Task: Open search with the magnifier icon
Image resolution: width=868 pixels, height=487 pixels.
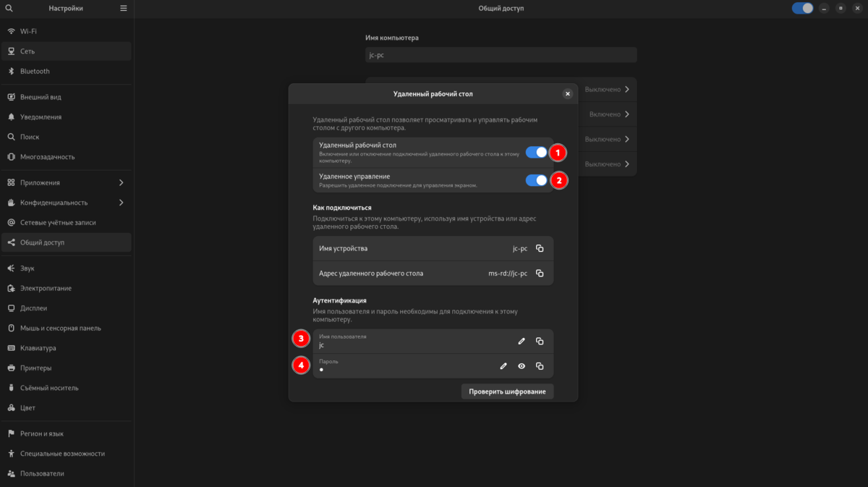Action: (x=9, y=8)
